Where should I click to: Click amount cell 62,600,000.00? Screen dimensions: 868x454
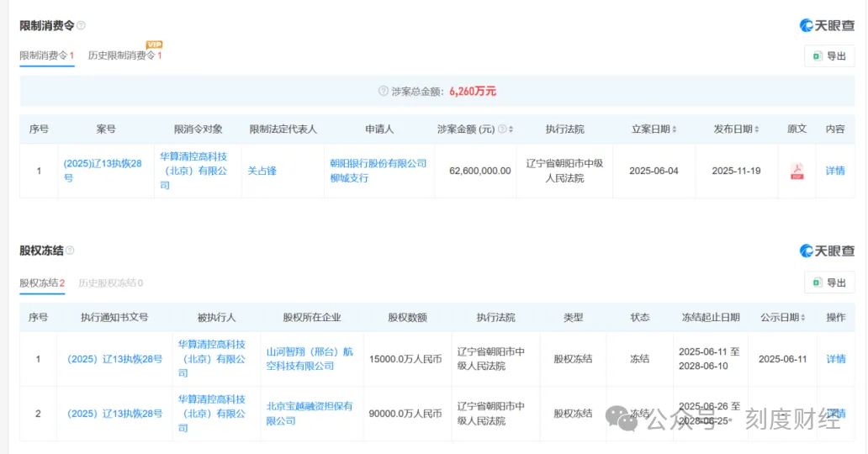pyautogui.click(x=480, y=171)
